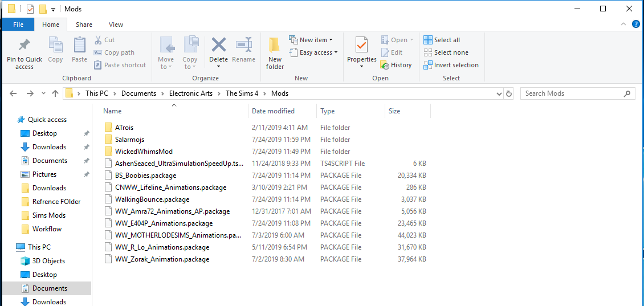
Task: Navigate Forward with right arrow
Action: (30, 93)
